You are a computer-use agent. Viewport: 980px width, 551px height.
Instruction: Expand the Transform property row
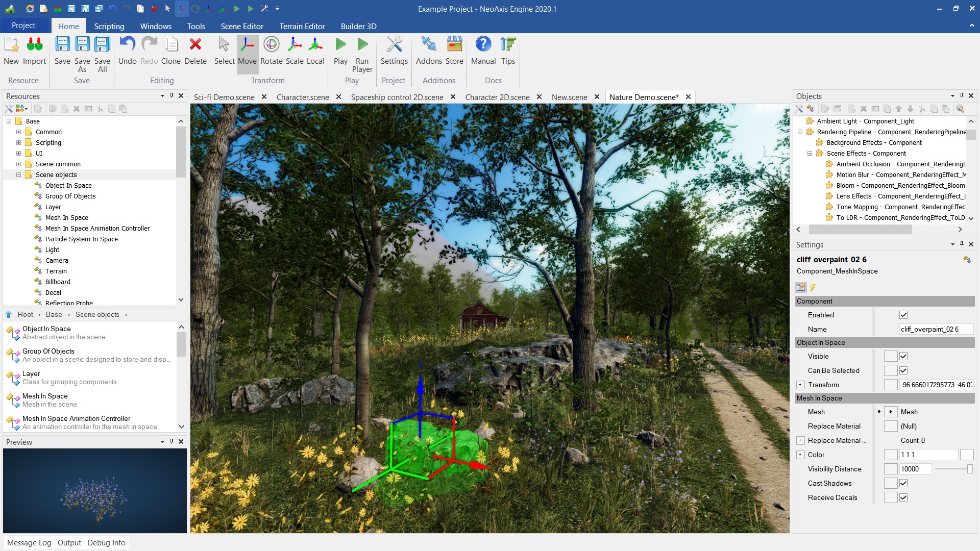(x=800, y=385)
